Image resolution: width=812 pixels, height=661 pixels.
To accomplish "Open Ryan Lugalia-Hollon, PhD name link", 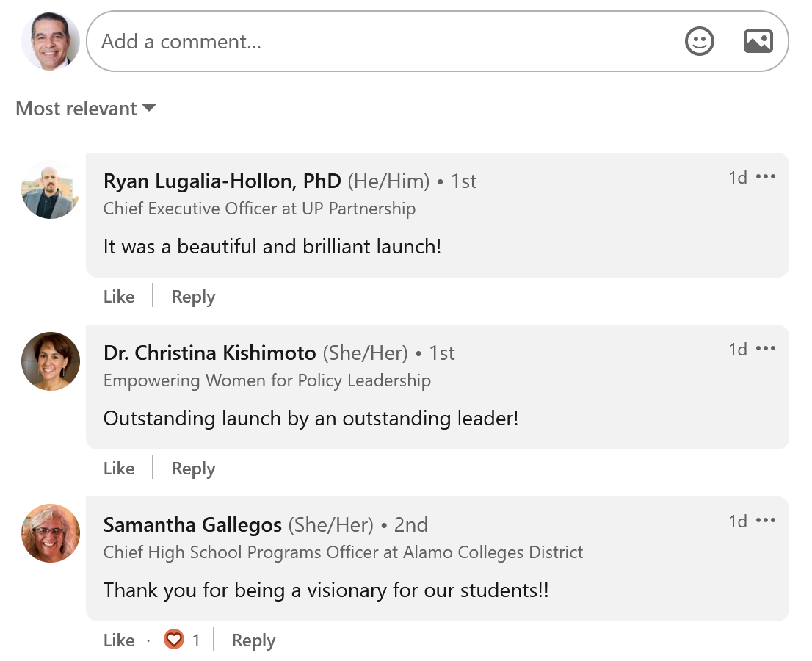I will pos(222,181).
